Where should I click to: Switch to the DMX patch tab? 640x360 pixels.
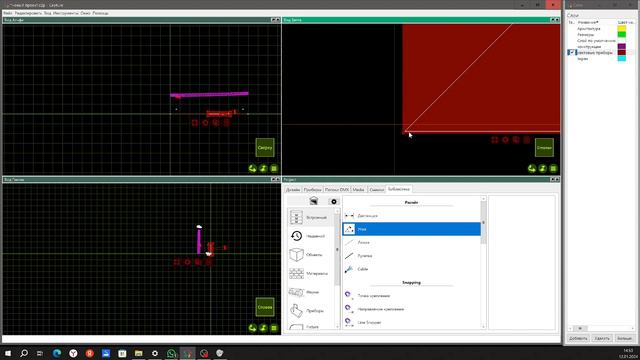click(x=337, y=190)
